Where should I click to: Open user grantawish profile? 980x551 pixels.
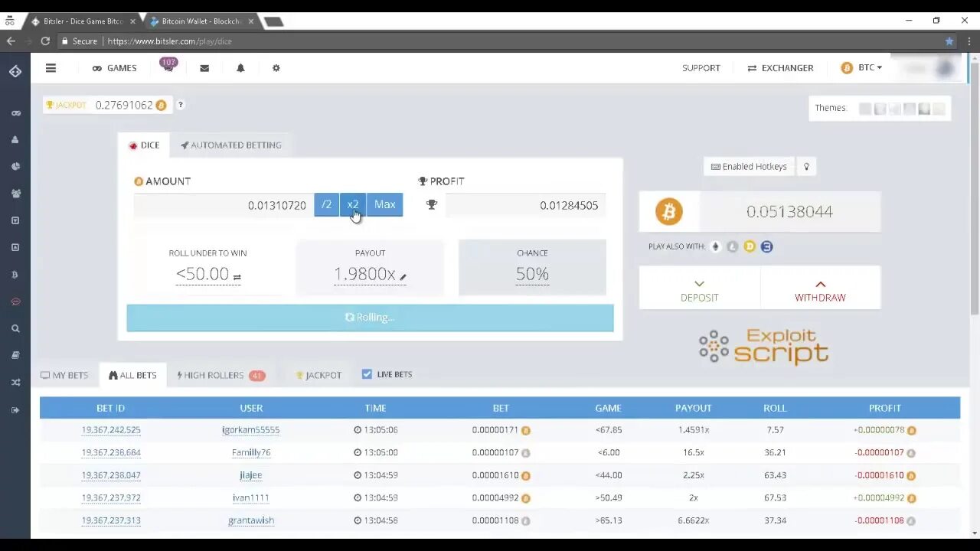click(251, 520)
